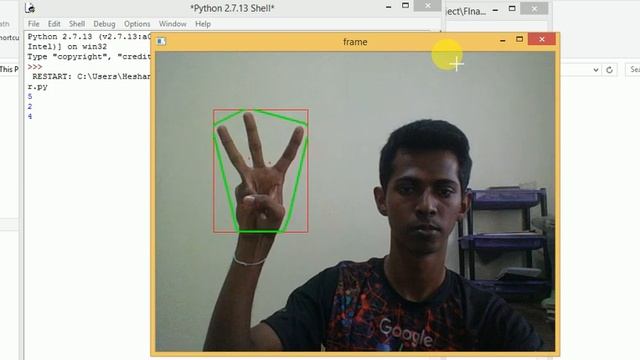Click the shell output value 2
This screenshot has width=640, height=360.
(x=30, y=107)
